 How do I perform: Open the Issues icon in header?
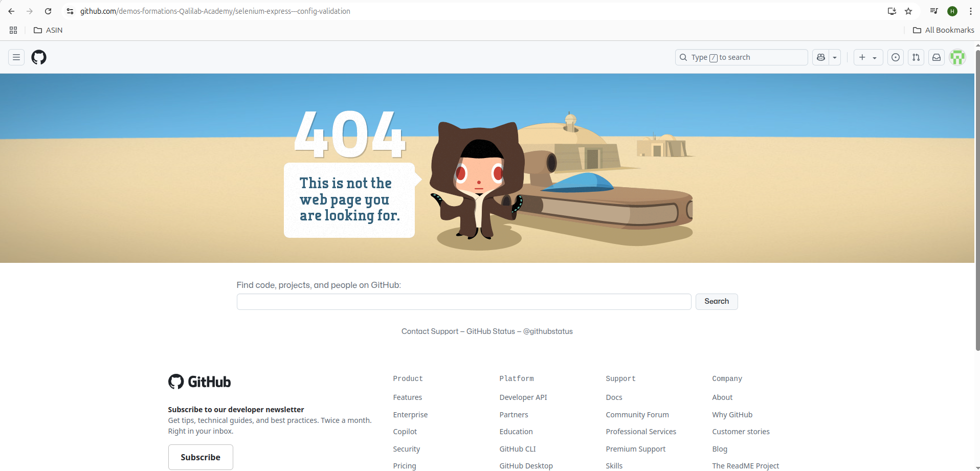pos(896,57)
